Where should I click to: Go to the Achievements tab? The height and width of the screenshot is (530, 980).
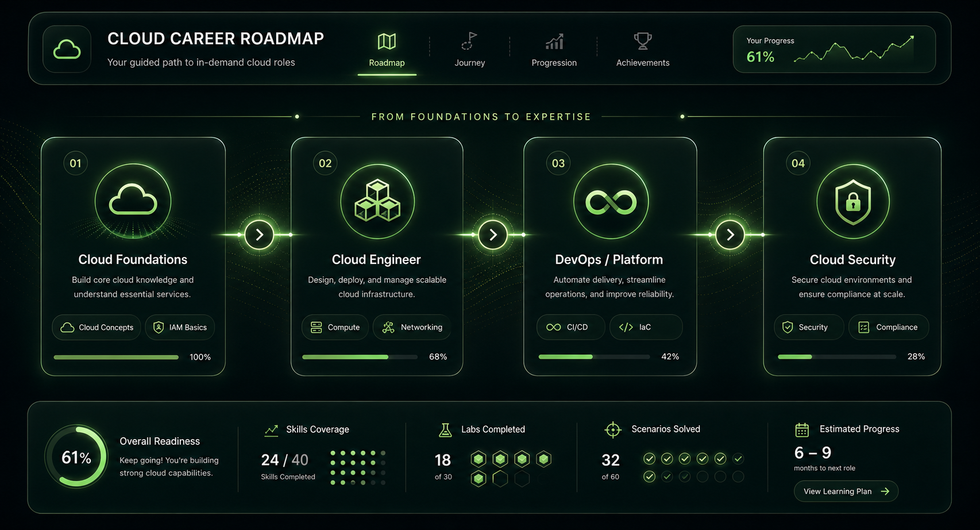point(642,51)
